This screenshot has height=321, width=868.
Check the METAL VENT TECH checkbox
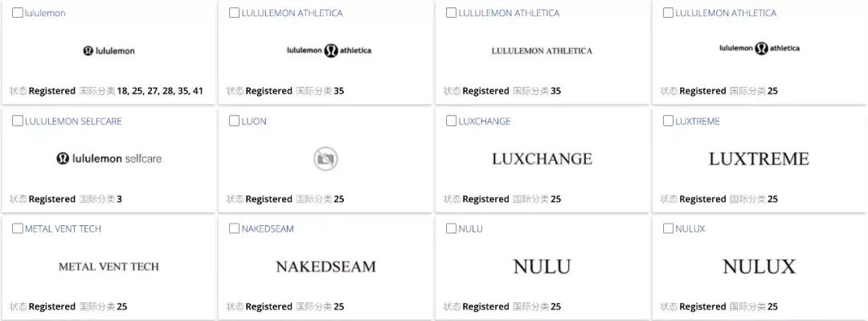tap(18, 228)
